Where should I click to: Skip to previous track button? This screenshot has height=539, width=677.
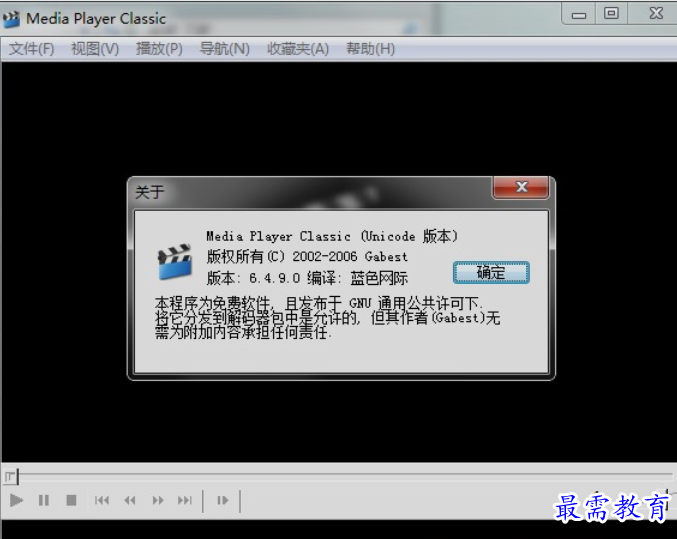102,501
